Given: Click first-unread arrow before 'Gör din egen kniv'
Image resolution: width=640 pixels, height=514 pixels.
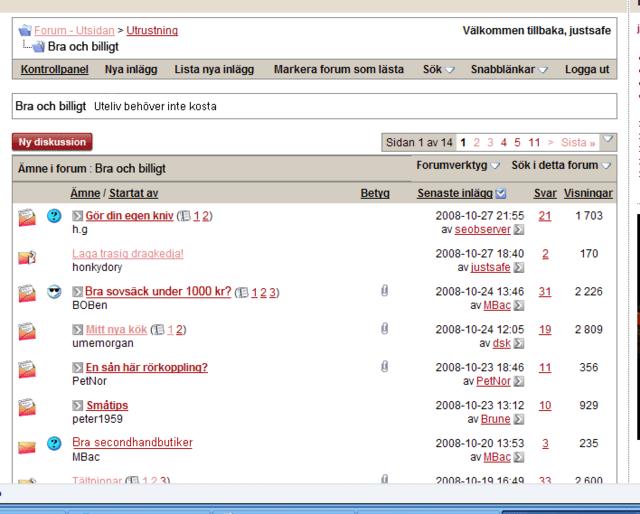Looking at the screenshot, I should 78,216.
